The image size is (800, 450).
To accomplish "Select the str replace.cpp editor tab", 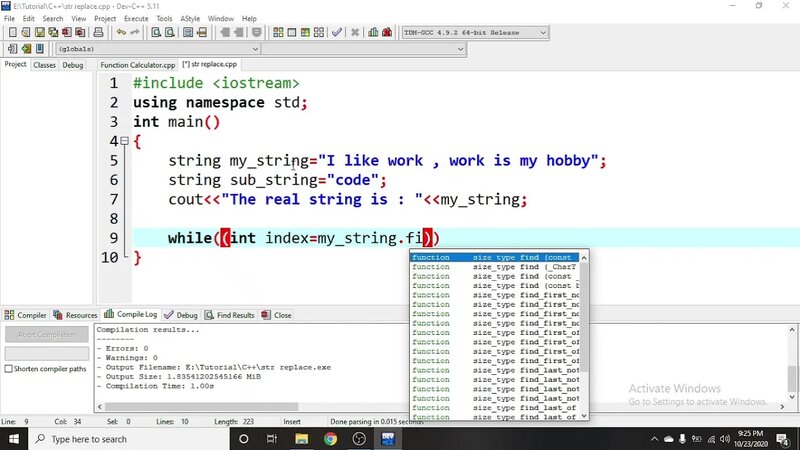I will pyautogui.click(x=210, y=64).
